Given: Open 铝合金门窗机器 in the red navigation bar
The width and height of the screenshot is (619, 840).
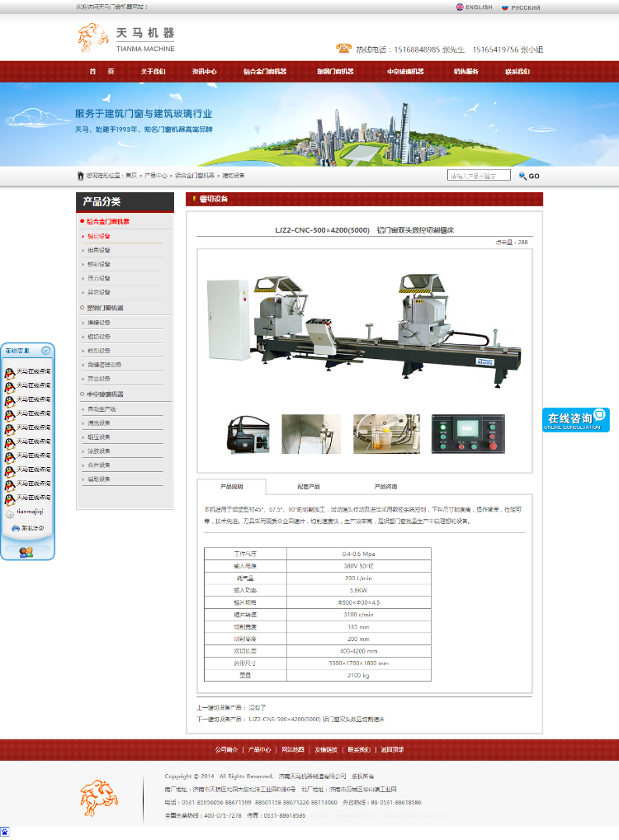Looking at the screenshot, I should pyautogui.click(x=265, y=71).
